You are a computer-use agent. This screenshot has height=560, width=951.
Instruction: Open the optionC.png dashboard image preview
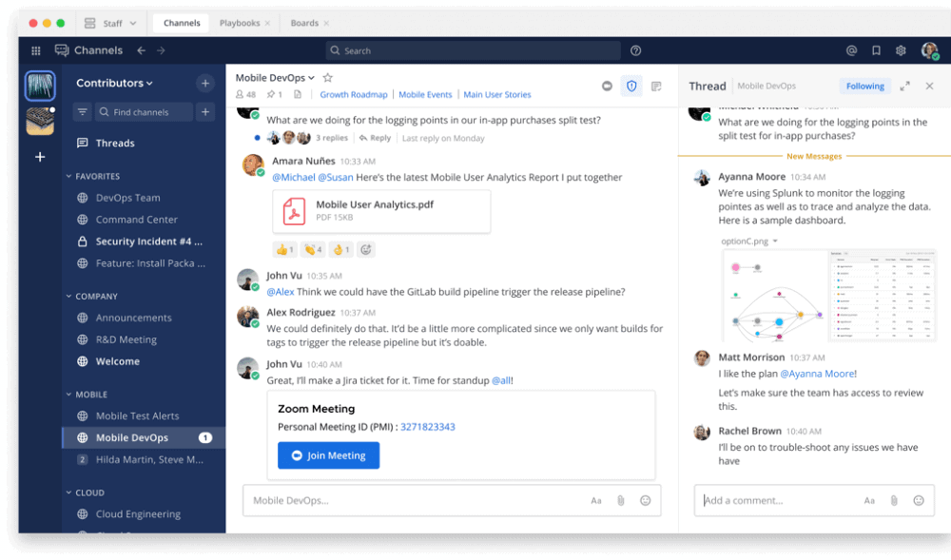(828, 296)
